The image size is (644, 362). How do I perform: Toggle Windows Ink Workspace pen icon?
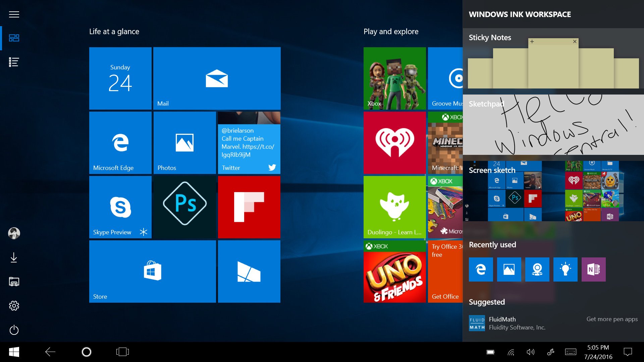click(x=550, y=352)
